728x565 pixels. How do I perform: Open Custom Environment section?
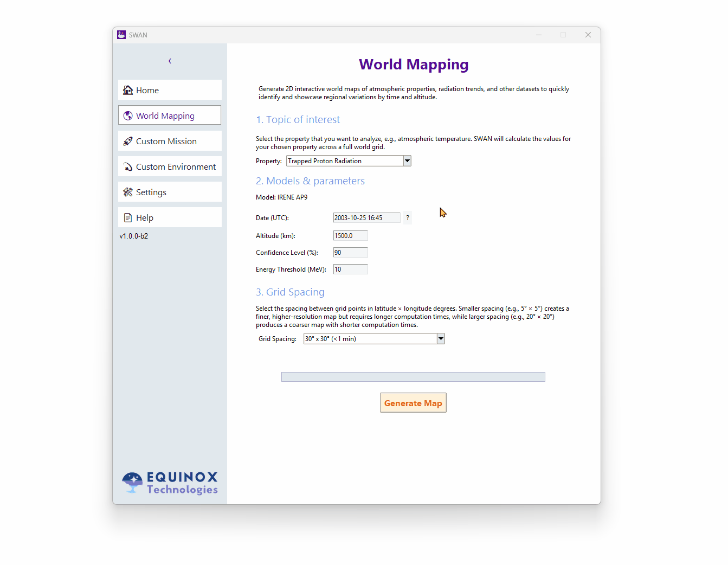tap(170, 166)
